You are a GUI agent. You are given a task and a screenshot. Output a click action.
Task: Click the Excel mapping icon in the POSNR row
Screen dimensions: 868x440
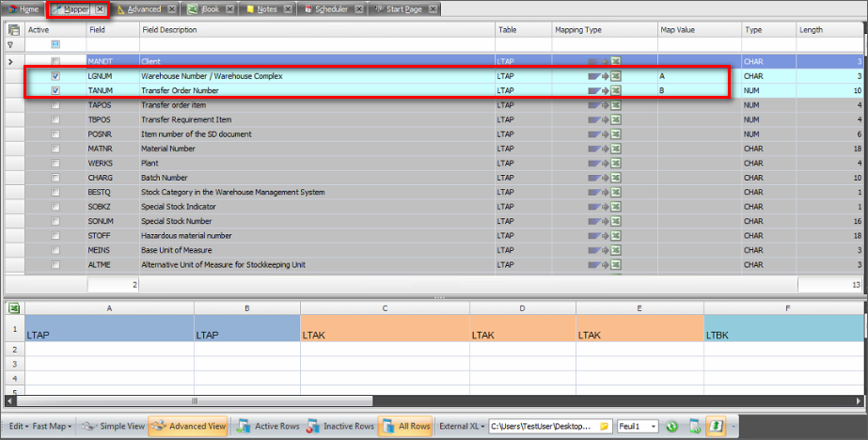(x=616, y=134)
